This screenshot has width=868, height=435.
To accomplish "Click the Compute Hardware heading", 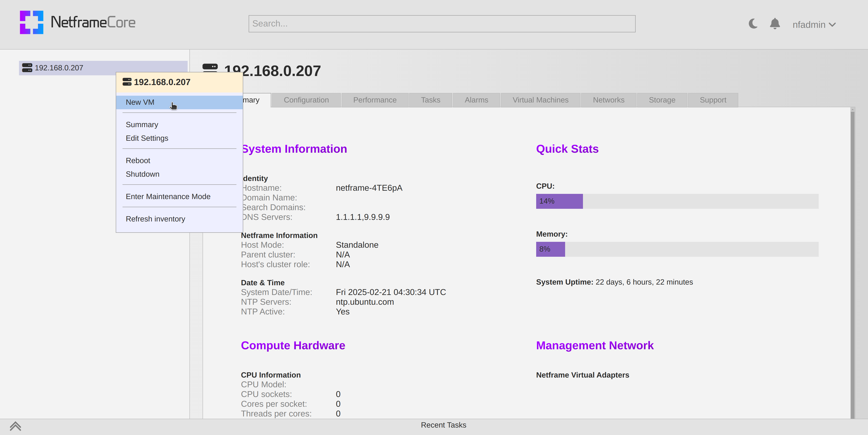I will pyautogui.click(x=293, y=345).
